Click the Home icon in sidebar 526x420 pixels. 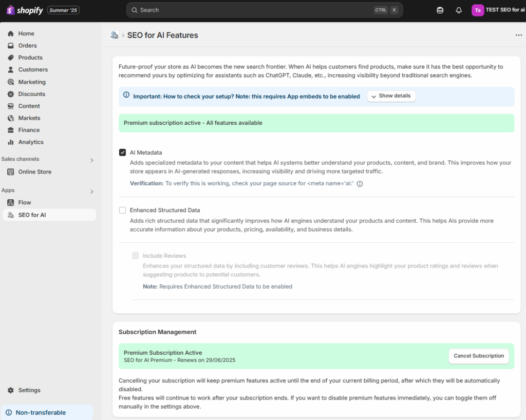coord(11,33)
